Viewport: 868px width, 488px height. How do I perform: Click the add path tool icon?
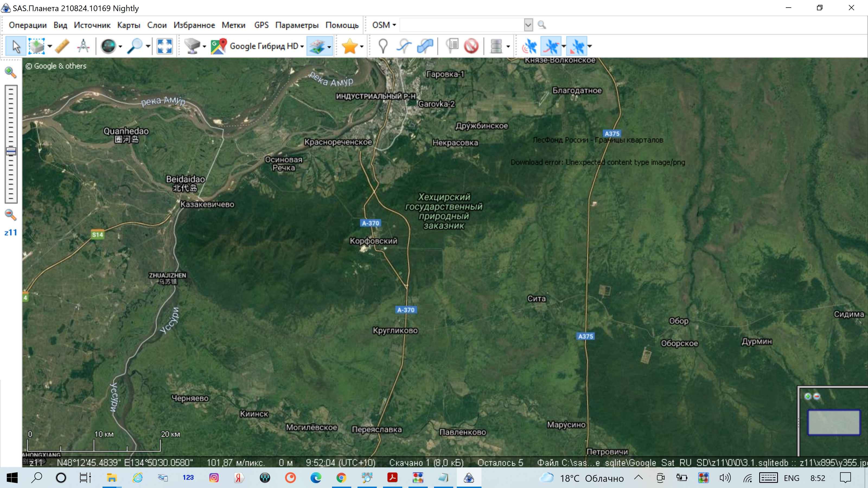click(x=404, y=46)
